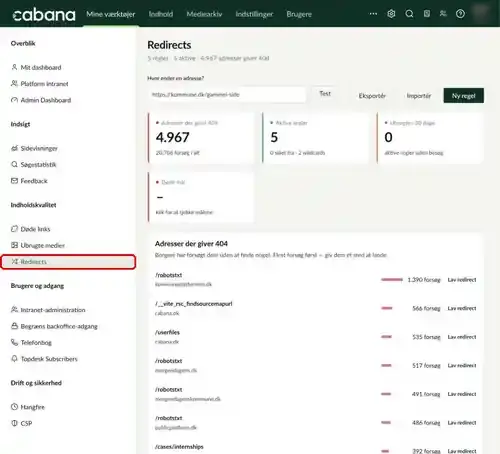Click the Ny regel button
Viewport: 500px width, 454px height.
463,96
